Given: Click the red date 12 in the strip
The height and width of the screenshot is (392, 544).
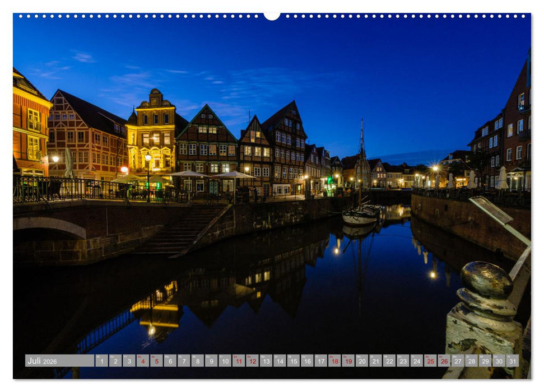Looking at the screenshot, I should pos(252,361).
